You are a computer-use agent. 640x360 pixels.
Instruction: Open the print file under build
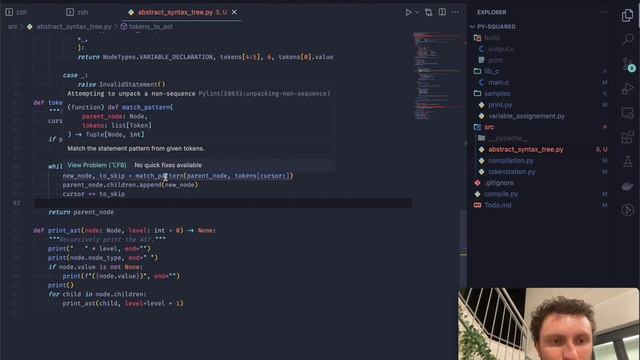tap(495, 60)
